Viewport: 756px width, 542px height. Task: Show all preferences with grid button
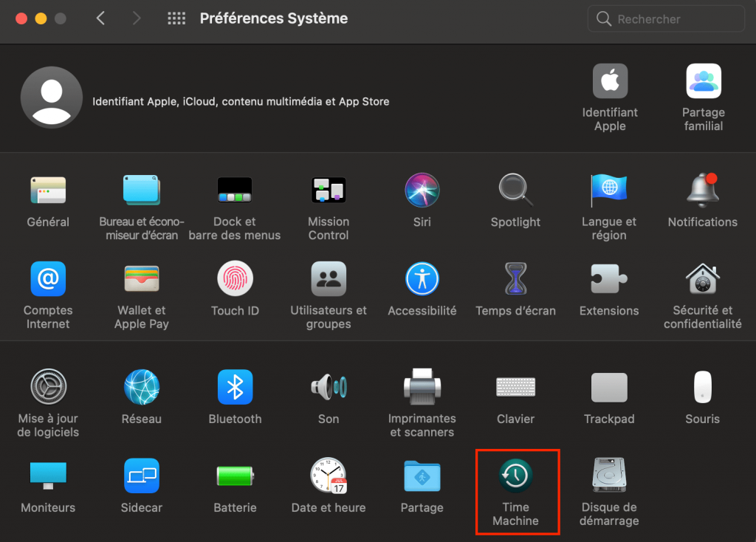tap(176, 18)
